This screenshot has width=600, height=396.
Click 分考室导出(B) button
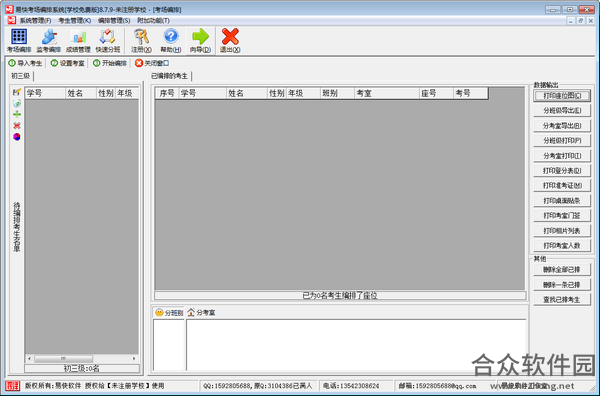(x=562, y=125)
